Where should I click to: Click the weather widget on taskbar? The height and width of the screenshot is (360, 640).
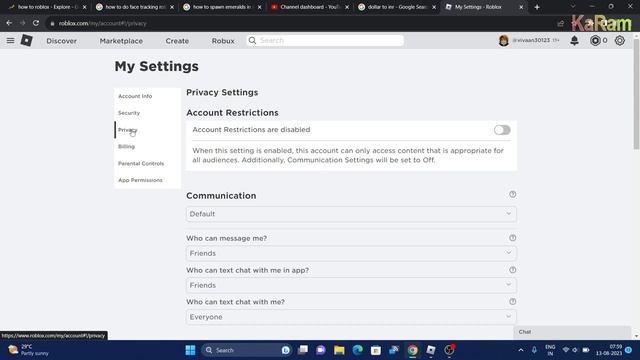[x=29, y=350]
